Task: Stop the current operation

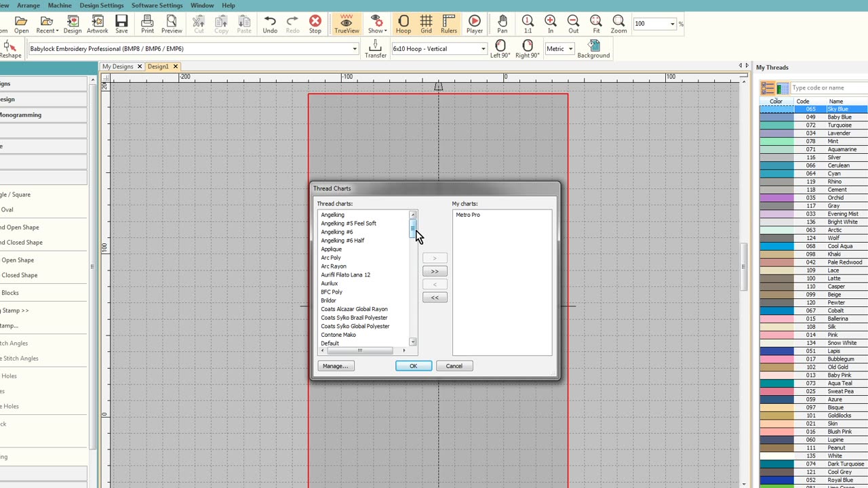Action: pos(315,24)
